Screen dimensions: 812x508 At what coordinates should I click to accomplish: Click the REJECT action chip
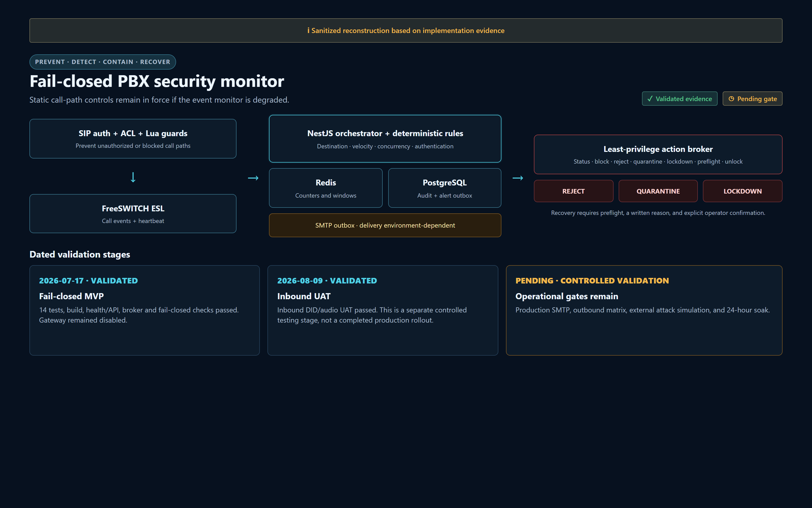tap(573, 191)
